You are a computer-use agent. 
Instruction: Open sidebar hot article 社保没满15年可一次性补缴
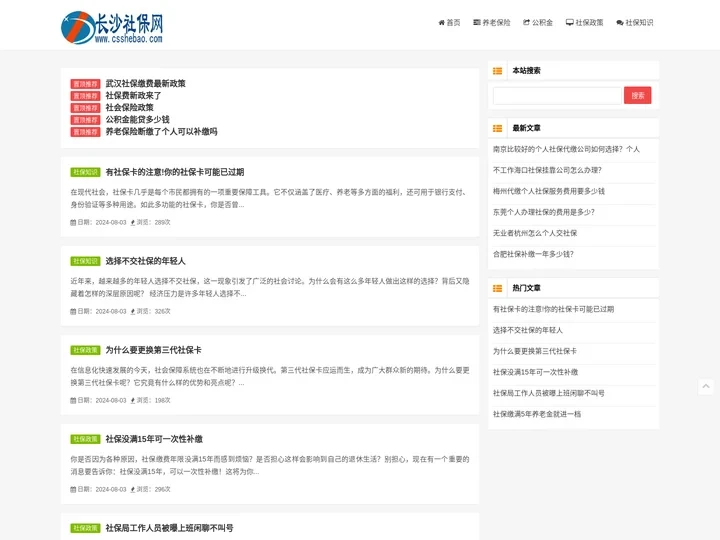point(535,372)
